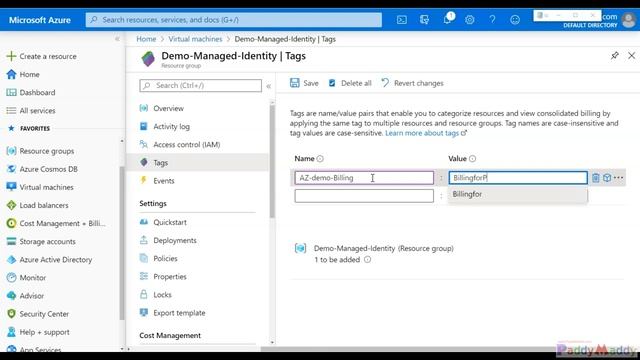Open Cloud Shell from the top bar
The image size is (640, 360).
point(402,20)
